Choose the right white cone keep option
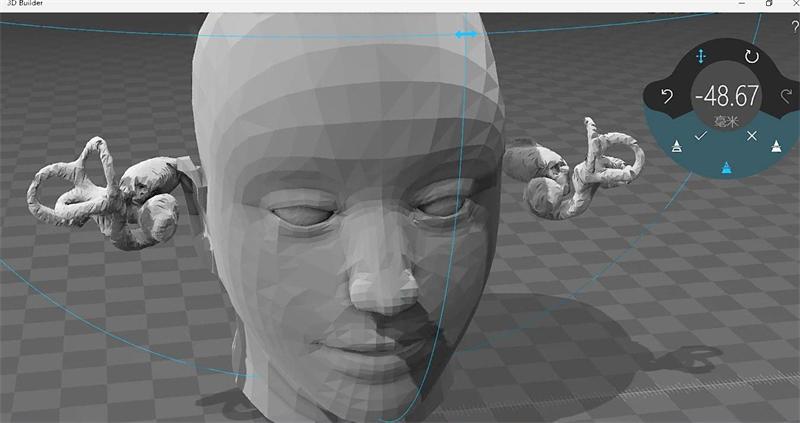 pos(776,146)
